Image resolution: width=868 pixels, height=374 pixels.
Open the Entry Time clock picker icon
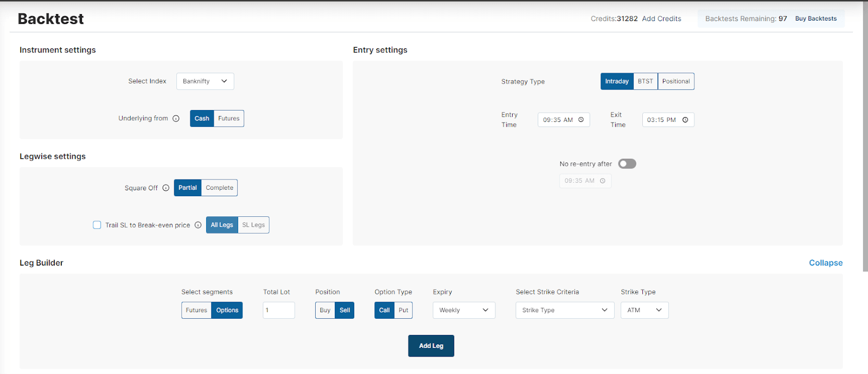coord(581,120)
